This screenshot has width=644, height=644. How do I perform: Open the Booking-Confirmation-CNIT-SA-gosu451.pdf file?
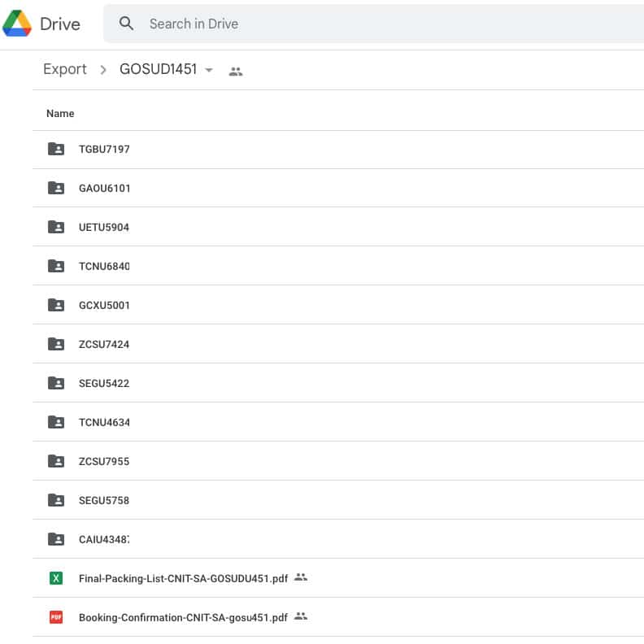pyautogui.click(x=183, y=618)
